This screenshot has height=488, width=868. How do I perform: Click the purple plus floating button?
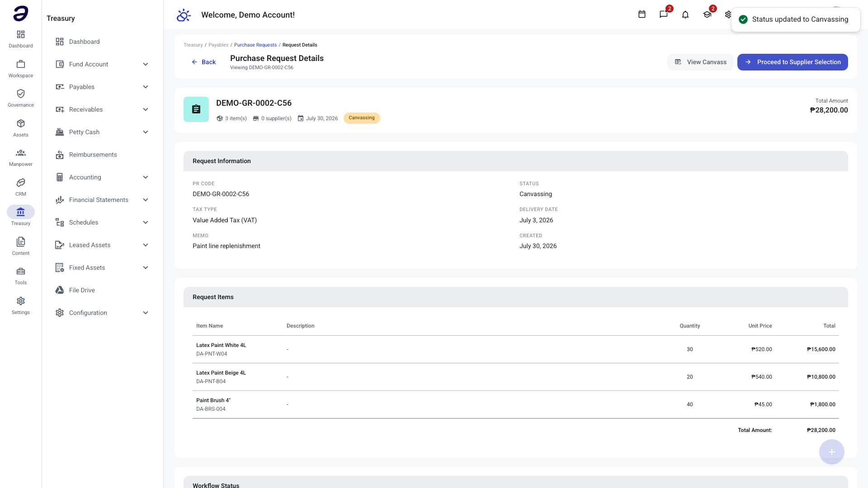coord(831,452)
